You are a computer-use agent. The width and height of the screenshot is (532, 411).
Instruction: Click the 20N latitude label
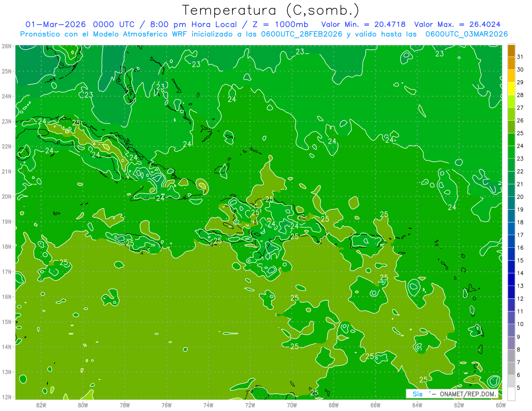[6, 196]
